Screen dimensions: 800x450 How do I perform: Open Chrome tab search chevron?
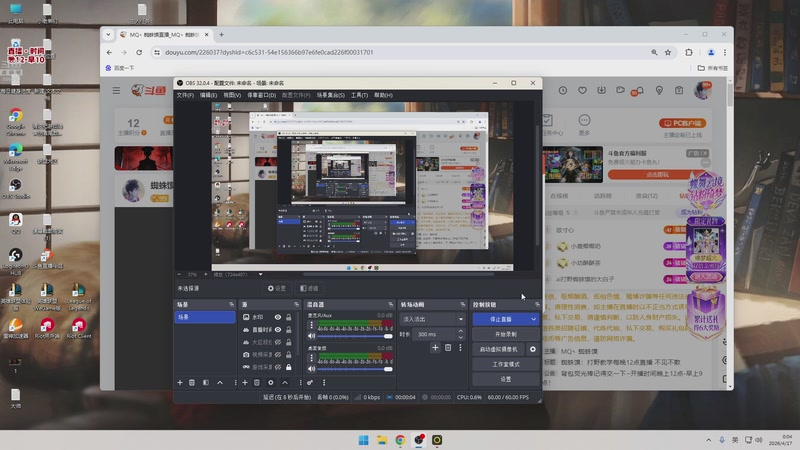[108, 35]
